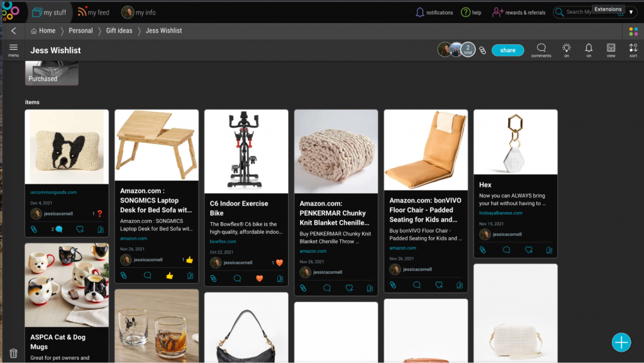Copy link on the C6 Indoor Exercise Bike card
The height and width of the screenshot is (363, 644).
(213, 279)
